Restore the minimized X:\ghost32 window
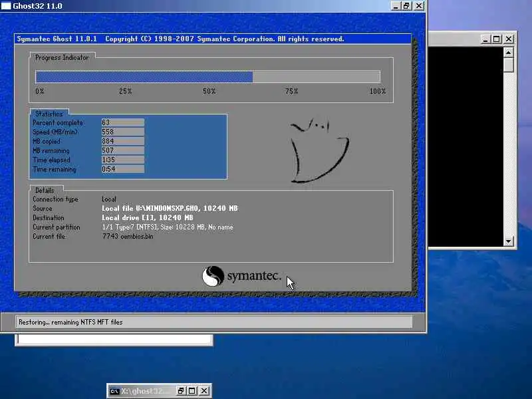This screenshot has width=532, height=399. [x=181, y=391]
